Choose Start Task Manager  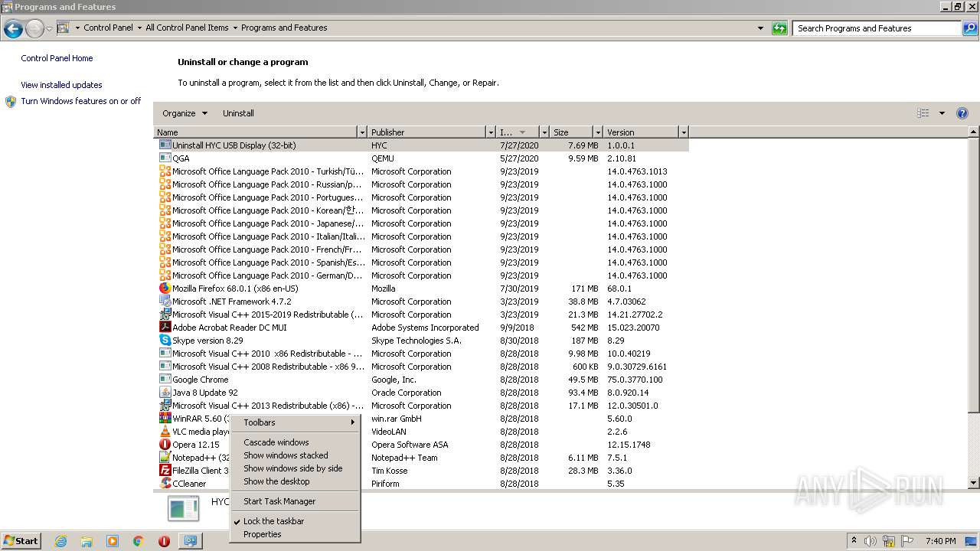(x=294, y=501)
